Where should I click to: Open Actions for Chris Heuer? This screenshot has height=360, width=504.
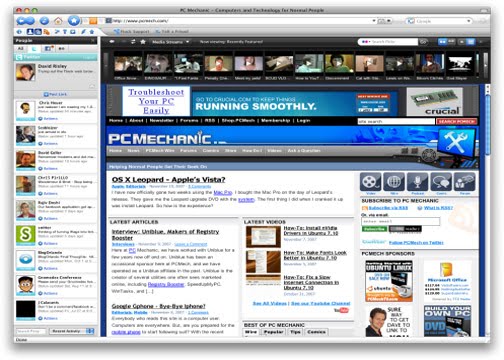(x=48, y=119)
